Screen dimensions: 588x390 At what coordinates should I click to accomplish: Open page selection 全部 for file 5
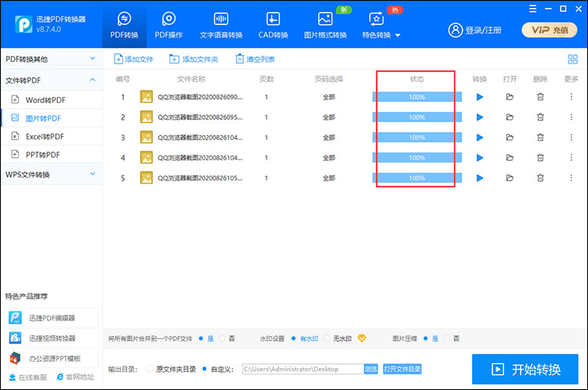click(328, 178)
